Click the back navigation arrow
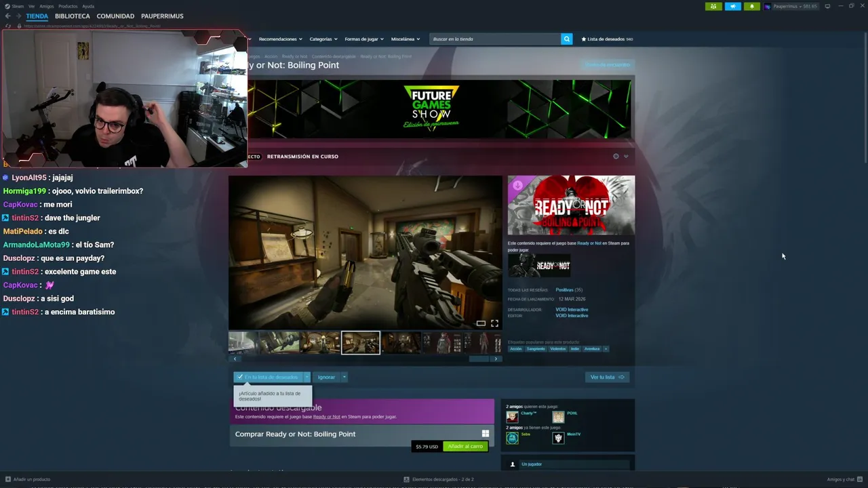 pos(8,16)
